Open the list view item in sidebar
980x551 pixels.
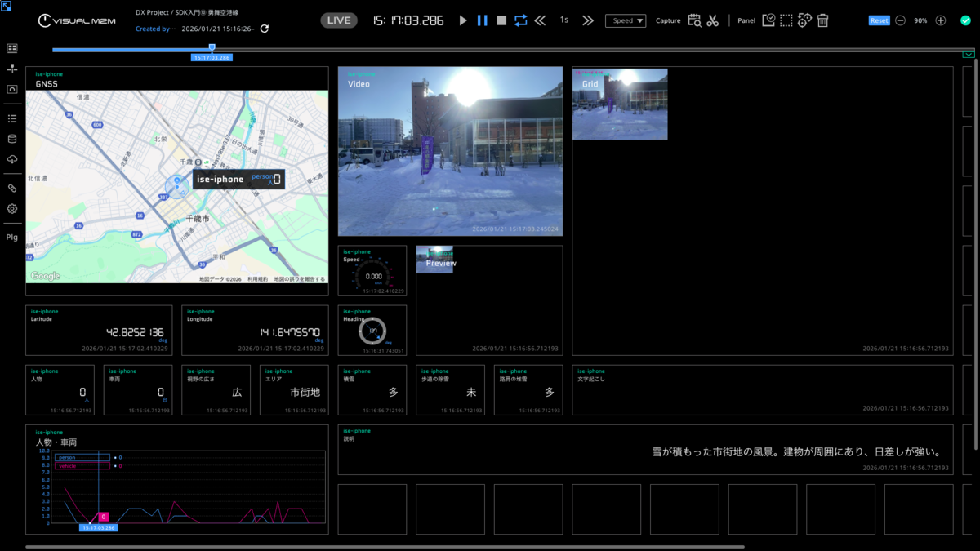pos(12,118)
